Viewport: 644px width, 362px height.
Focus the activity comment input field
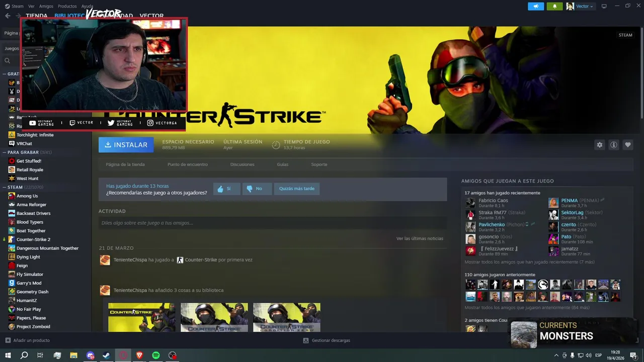coord(272,223)
